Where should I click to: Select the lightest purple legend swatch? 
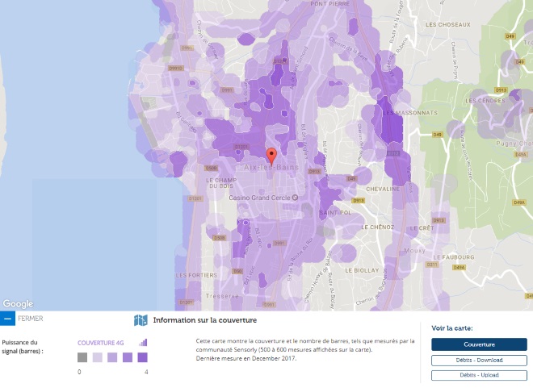coord(98,357)
